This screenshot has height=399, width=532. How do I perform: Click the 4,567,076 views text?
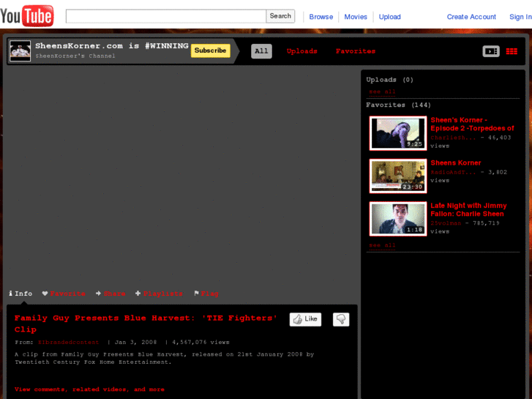pos(201,343)
